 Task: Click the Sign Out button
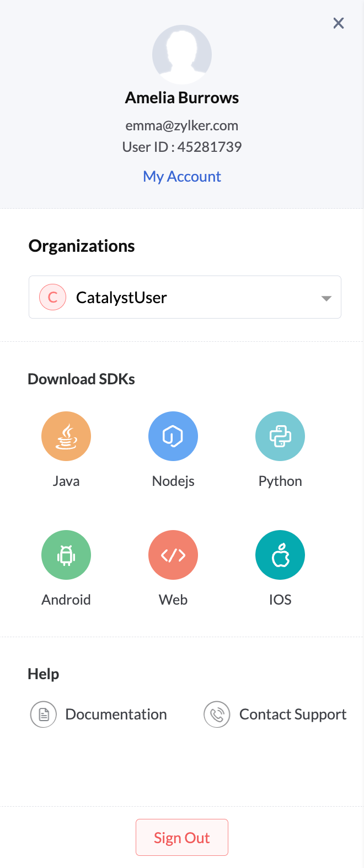(182, 838)
